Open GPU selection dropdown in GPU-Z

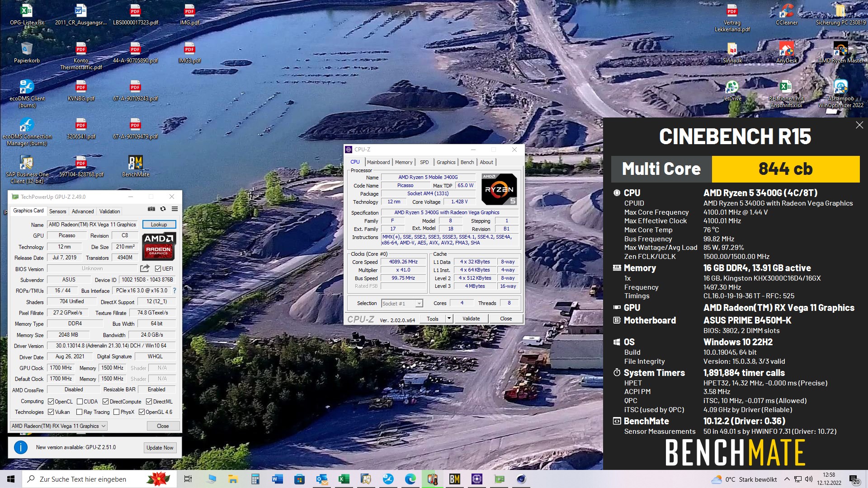click(x=59, y=426)
